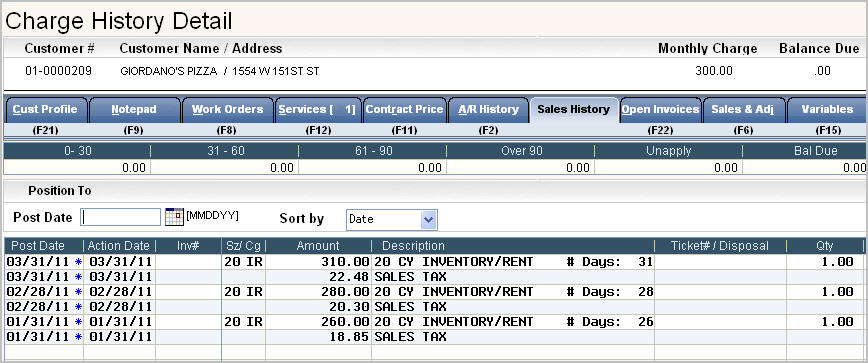
Task: Open the Open Invoices tab
Action: pyautogui.click(x=660, y=110)
